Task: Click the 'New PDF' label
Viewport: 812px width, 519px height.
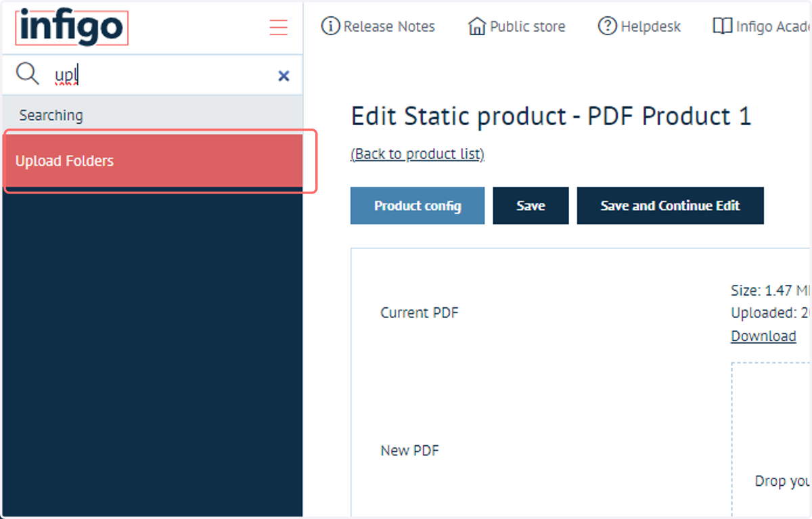Action: tap(410, 450)
